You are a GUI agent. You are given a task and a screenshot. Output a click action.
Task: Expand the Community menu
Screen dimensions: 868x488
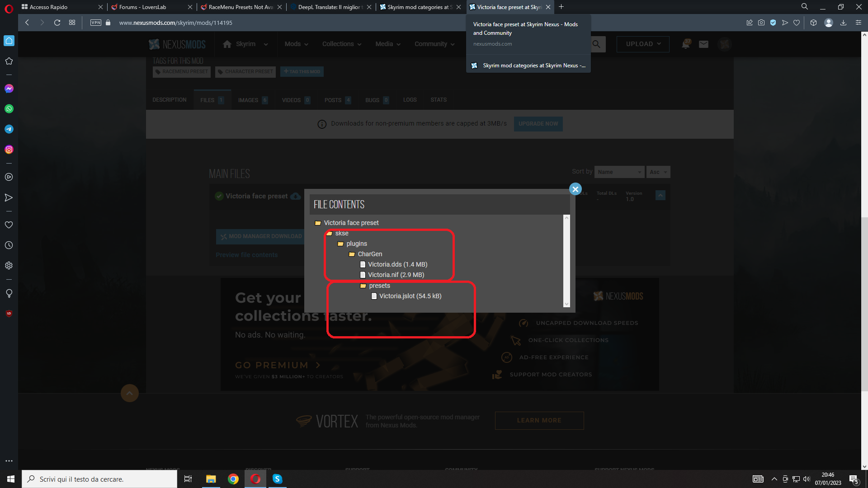(x=434, y=44)
